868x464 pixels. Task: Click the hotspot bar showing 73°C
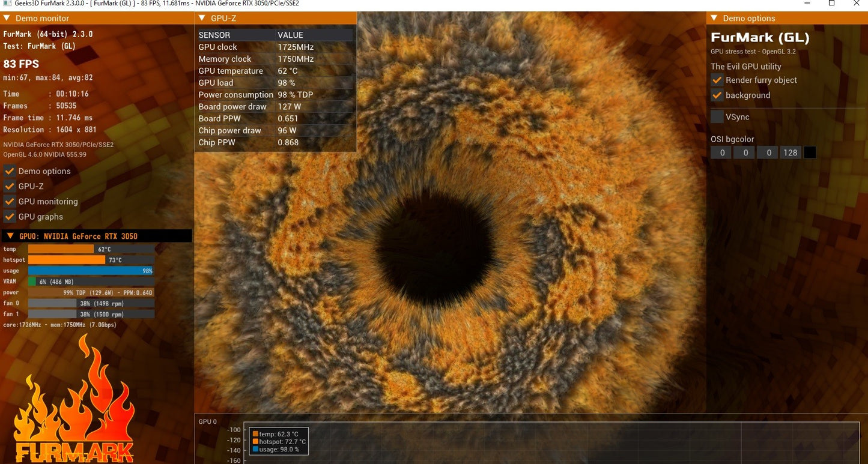point(91,260)
